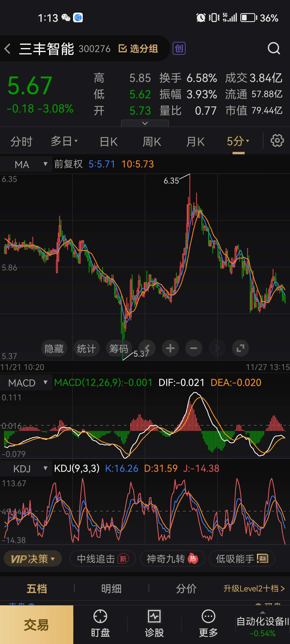The height and width of the screenshot is (644, 290).
Task: Switch to 月K chart tab
Action: 195,141
